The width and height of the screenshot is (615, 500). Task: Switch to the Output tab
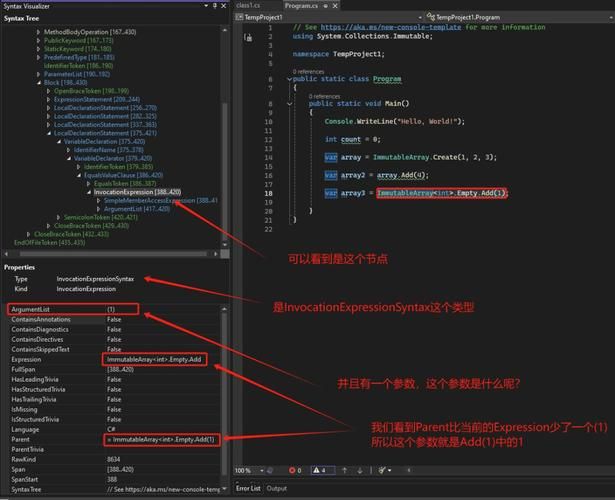[x=276, y=489]
